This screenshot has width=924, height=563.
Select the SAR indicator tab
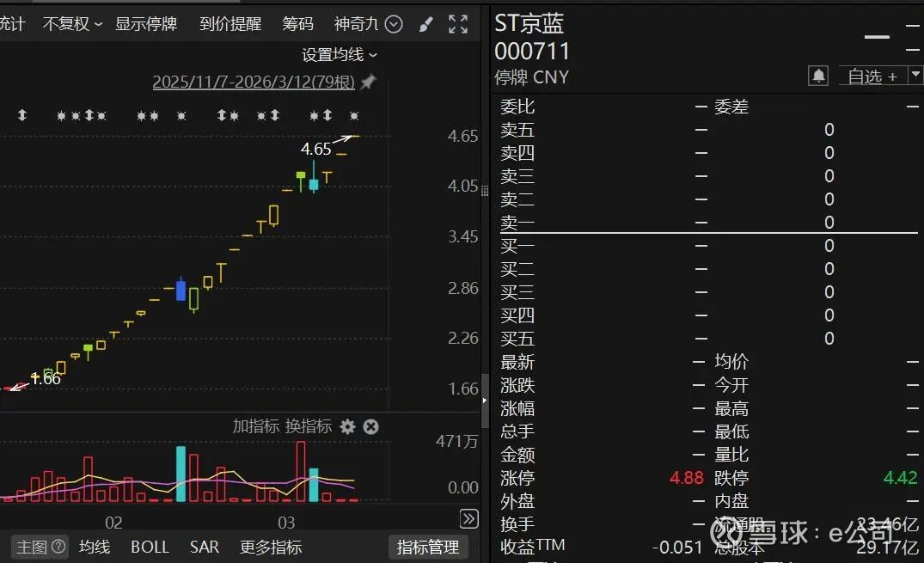coord(204,547)
